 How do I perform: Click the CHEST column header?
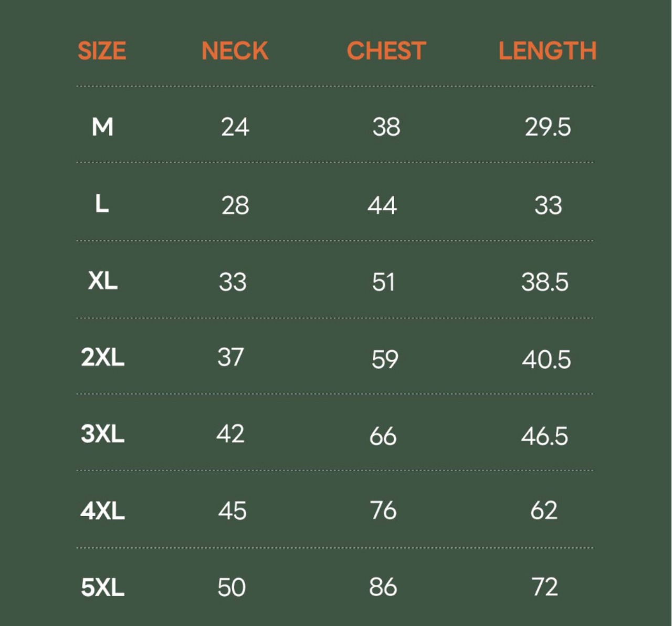[x=386, y=51]
